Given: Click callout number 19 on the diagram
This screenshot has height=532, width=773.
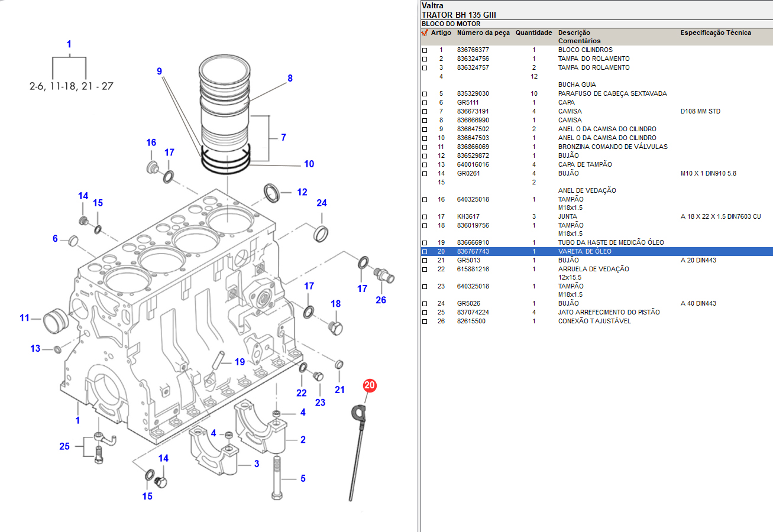Looking at the screenshot, I should pyautogui.click(x=240, y=362).
